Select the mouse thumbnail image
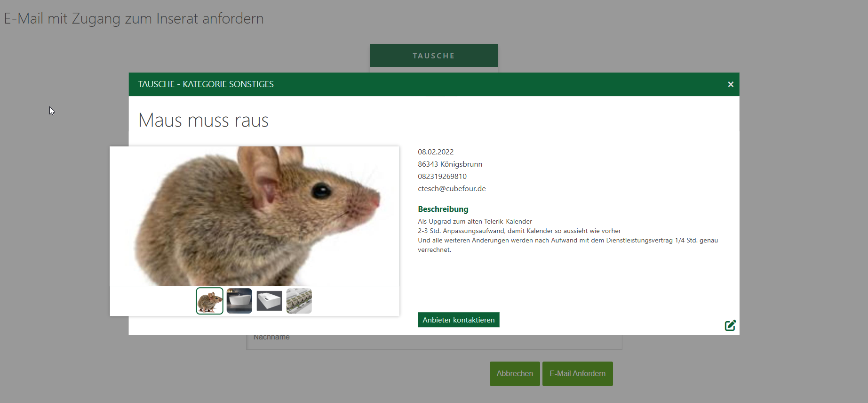 (210, 301)
